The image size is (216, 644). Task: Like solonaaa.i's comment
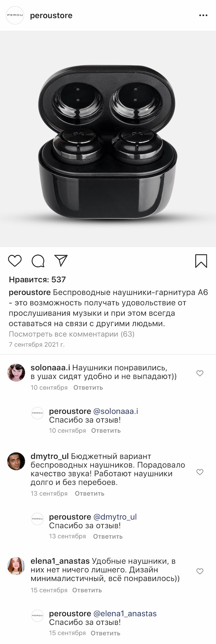tap(200, 373)
